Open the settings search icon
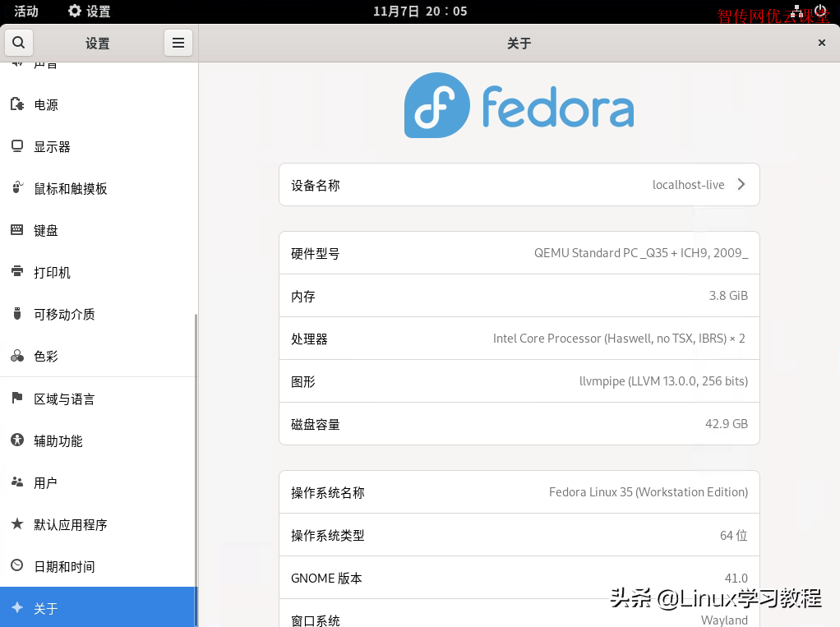This screenshot has height=627, width=840. click(18, 42)
